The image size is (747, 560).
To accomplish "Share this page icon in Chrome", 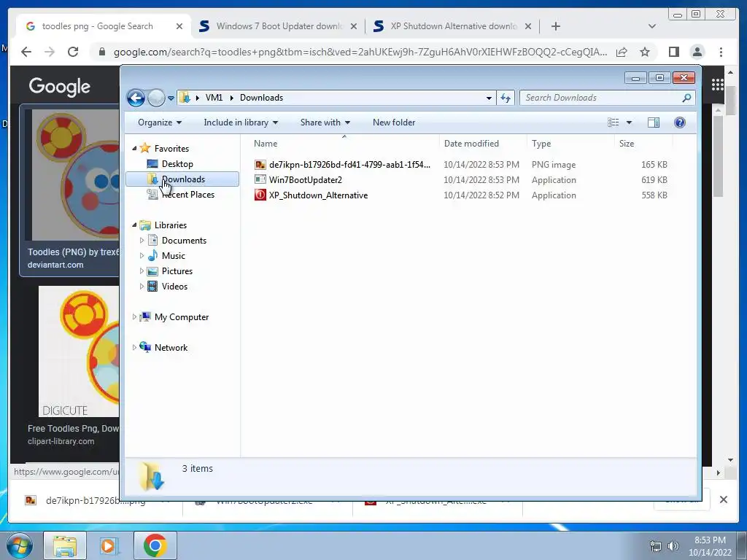I will coord(622,52).
